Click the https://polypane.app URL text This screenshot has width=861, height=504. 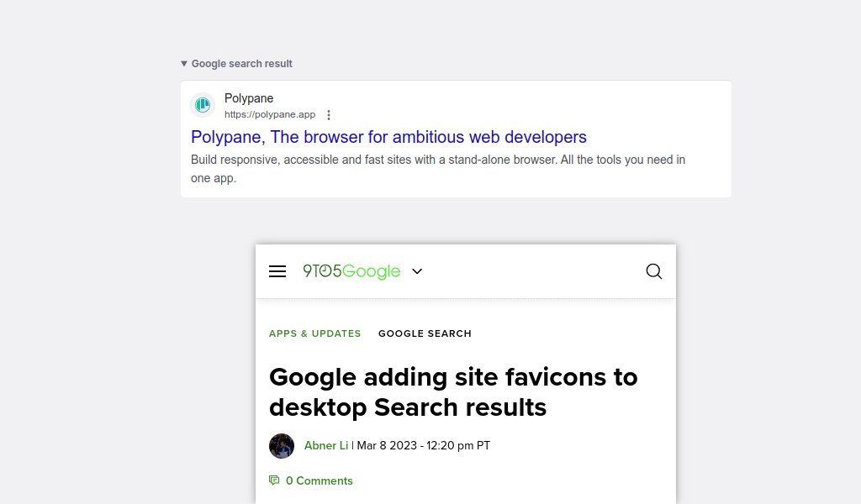coord(270,114)
